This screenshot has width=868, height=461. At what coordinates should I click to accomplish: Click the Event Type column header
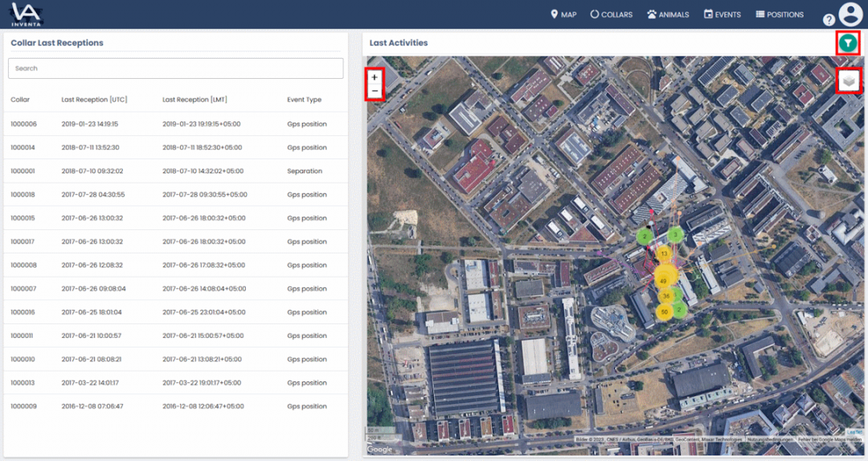[304, 100]
